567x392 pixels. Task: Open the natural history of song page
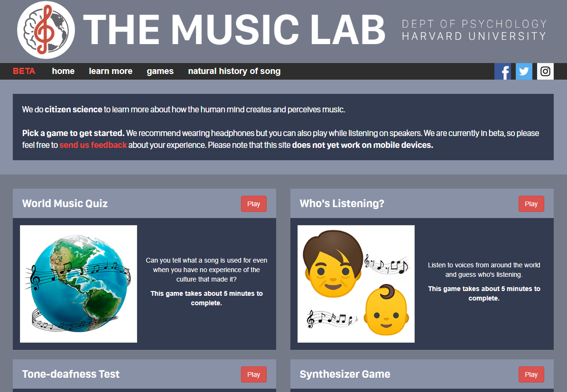click(x=234, y=71)
